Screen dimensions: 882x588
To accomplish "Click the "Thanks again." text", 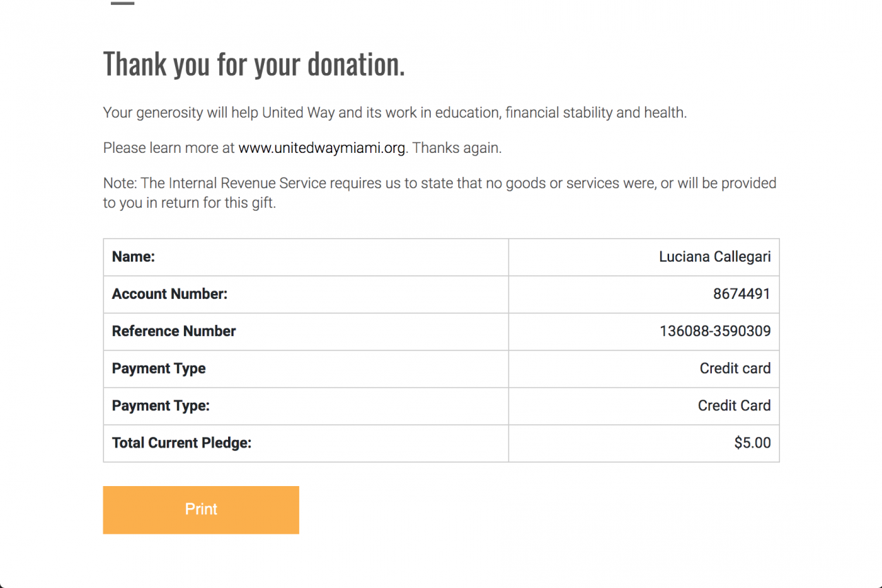I will tap(457, 148).
